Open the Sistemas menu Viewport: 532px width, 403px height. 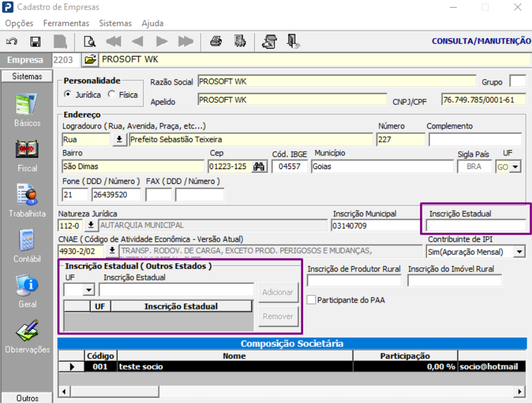[x=115, y=23]
